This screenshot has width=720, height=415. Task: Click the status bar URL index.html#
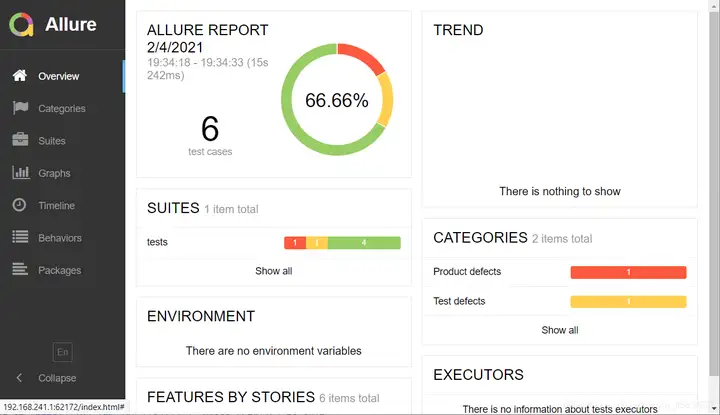tap(64, 407)
